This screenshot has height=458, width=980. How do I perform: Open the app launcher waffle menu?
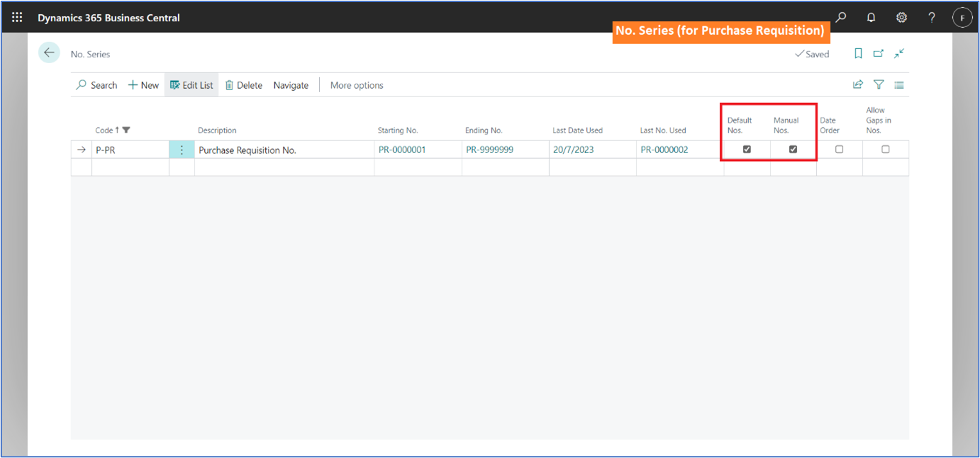[x=17, y=18]
